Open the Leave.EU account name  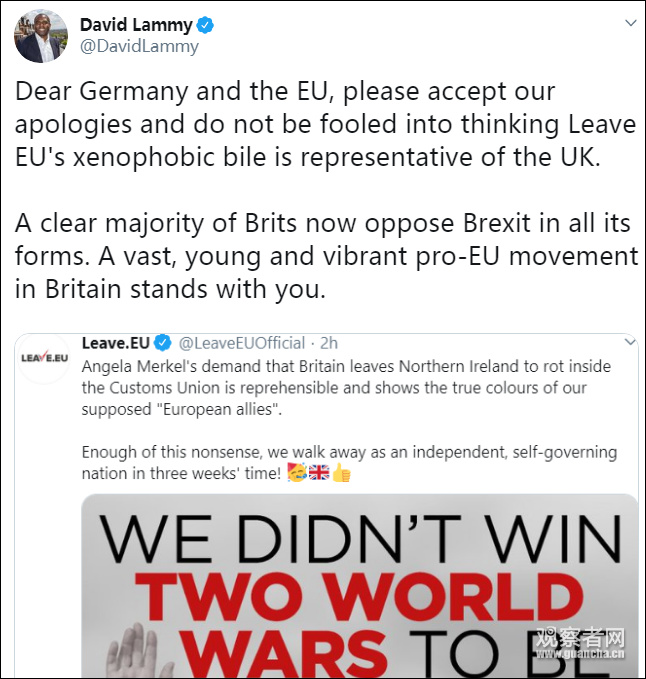(x=115, y=345)
